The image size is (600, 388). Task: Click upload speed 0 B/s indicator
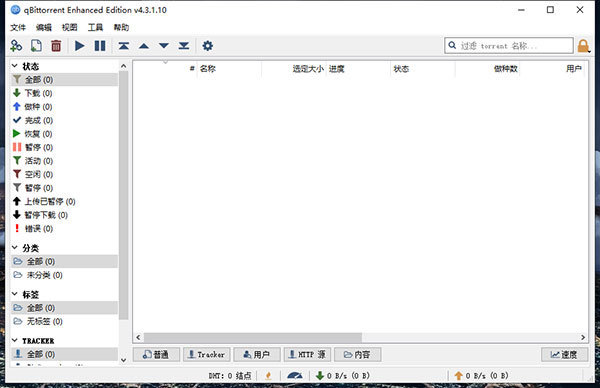point(481,376)
